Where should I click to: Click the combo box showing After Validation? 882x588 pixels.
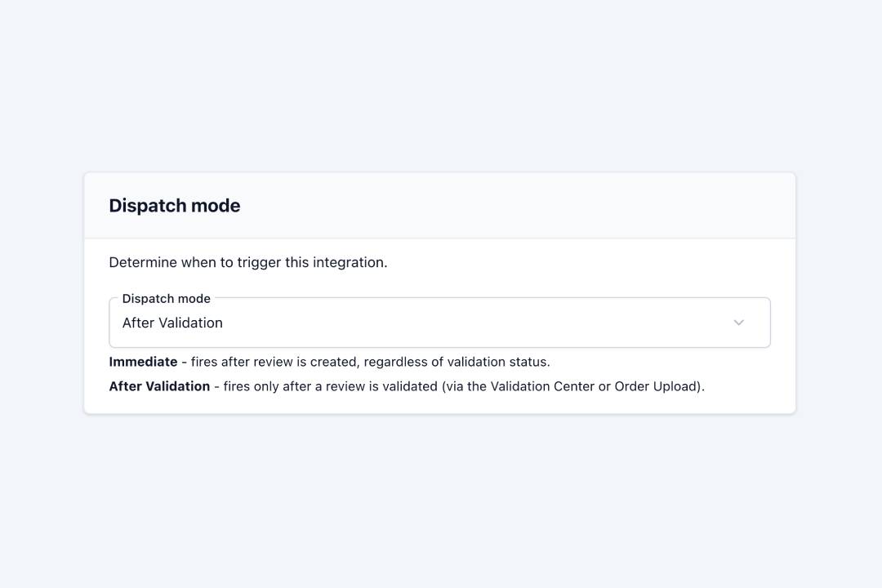440,323
